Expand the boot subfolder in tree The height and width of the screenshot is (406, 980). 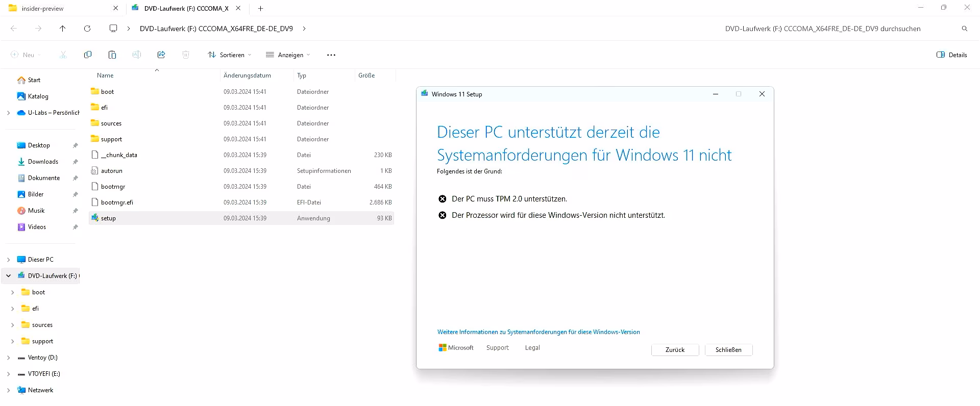(12, 292)
